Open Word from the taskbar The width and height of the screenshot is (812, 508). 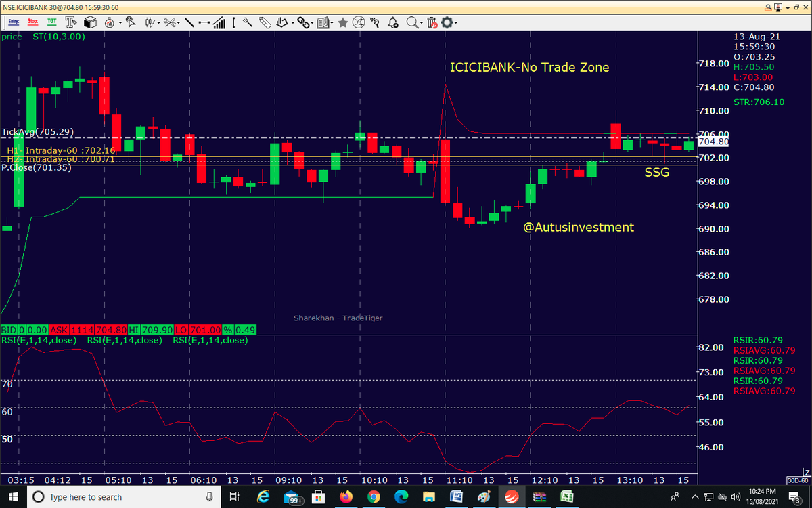[456, 496]
